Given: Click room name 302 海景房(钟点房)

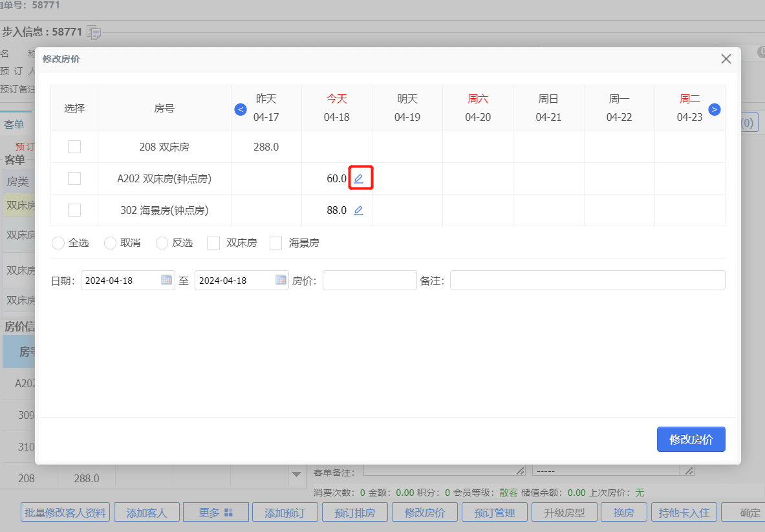Looking at the screenshot, I should pyautogui.click(x=164, y=210).
